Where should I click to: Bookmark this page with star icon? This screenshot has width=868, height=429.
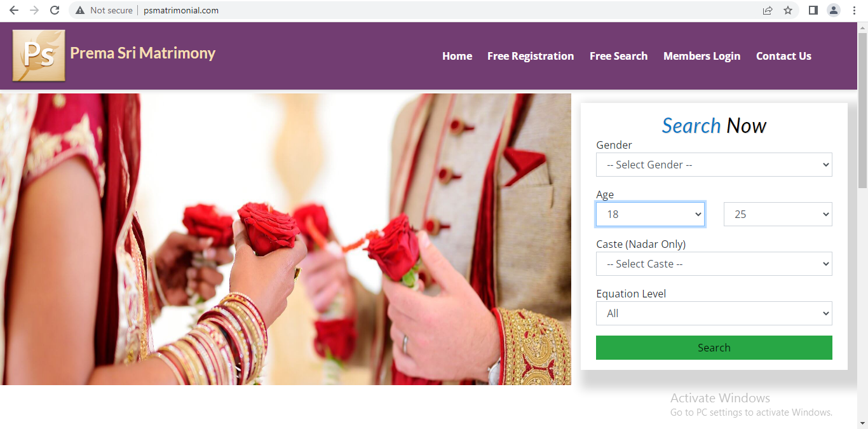click(788, 10)
